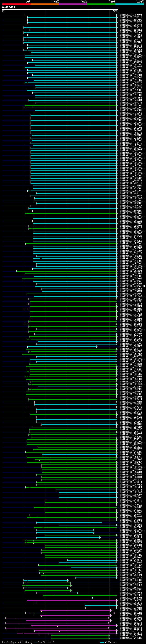Select the red ~20% legend segment
Image resolution: width=146 pixels, height=644 pixels.
[16, 4]
